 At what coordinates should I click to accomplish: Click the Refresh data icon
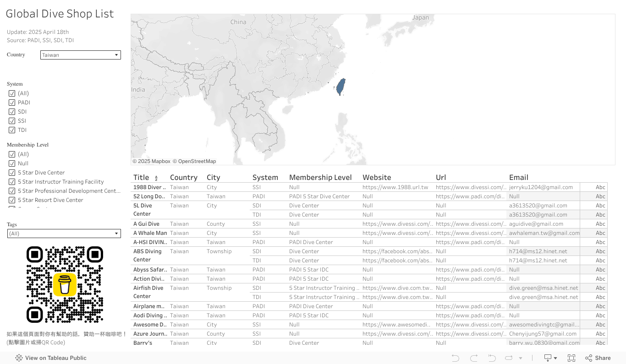pyautogui.click(x=510, y=358)
